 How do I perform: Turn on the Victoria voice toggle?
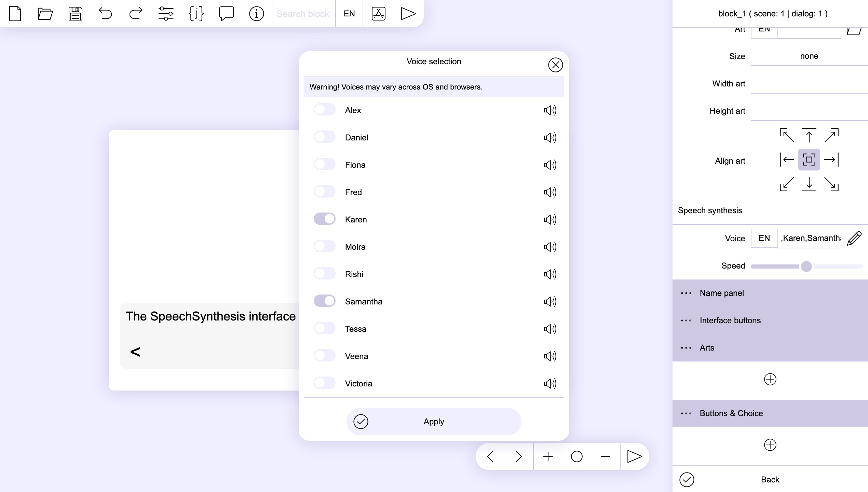324,383
